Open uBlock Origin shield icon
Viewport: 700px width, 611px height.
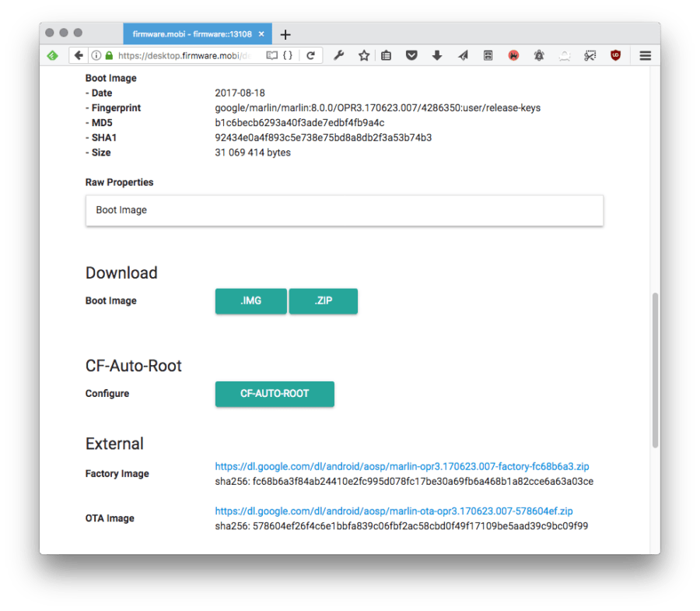point(616,55)
